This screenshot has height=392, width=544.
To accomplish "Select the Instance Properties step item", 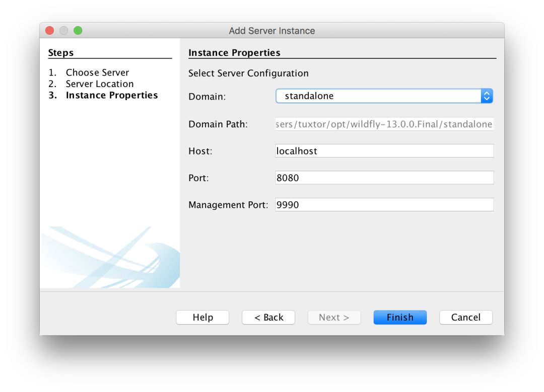I will pyautogui.click(x=111, y=96).
